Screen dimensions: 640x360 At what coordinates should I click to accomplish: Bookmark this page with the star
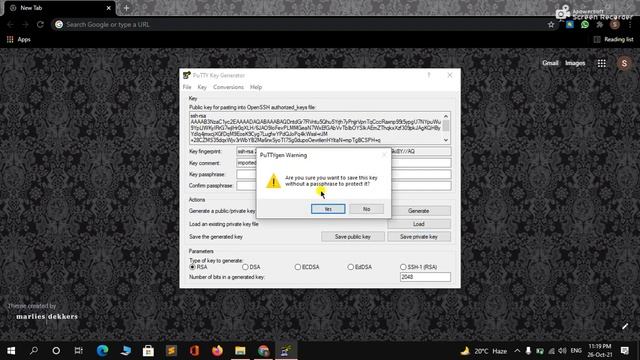pos(551,24)
